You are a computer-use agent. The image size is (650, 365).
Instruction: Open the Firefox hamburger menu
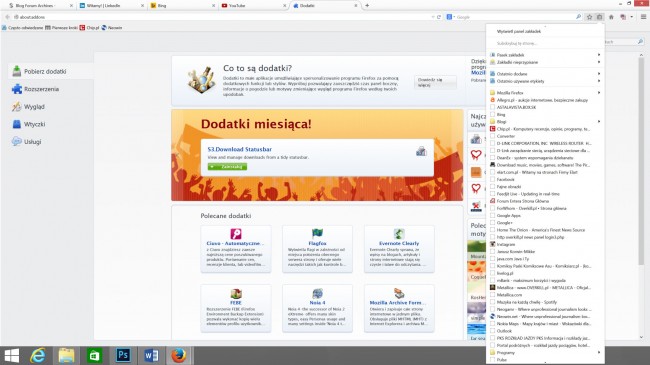click(643, 17)
